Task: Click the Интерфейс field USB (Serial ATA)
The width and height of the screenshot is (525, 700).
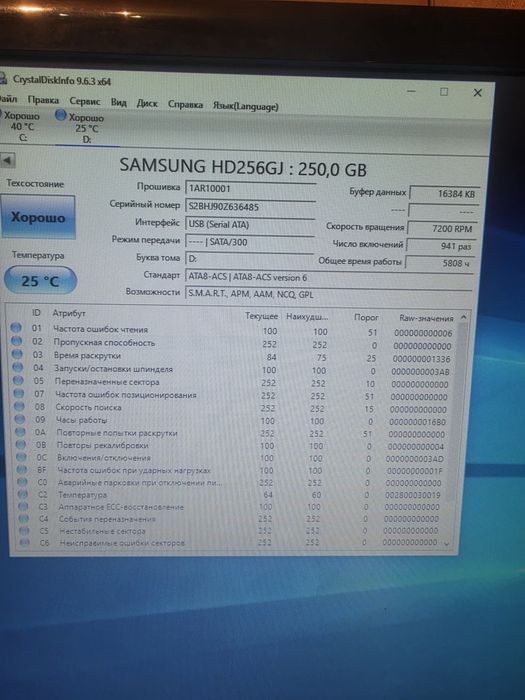Action: [x=250, y=225]
